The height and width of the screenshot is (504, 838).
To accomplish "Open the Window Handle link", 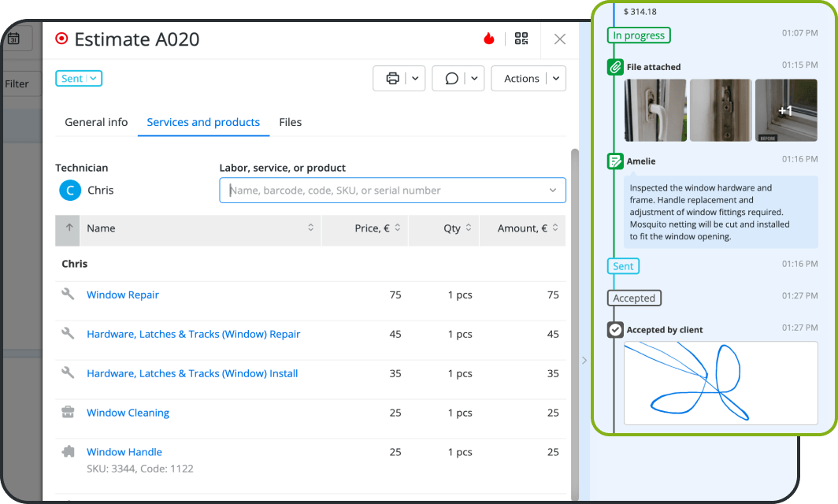I will (x=124, y=452).
